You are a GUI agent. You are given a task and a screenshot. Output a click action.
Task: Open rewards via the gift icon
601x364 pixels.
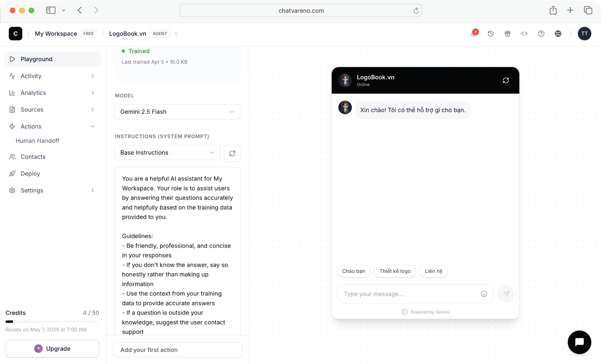507,33
